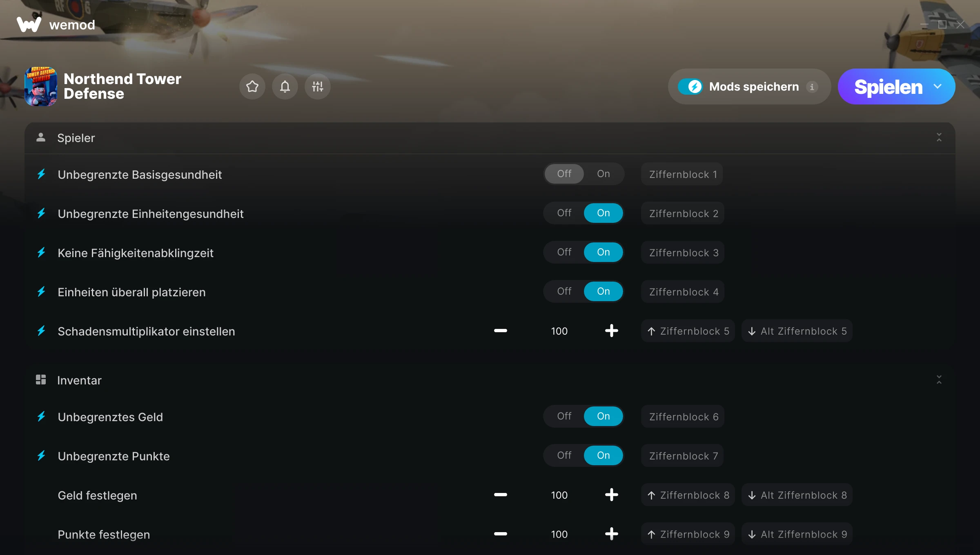Image resolution: width=980 pixels, height=555 pixels.
Task: Open the Spielen dropdown arrow
Action: point(938,87)
